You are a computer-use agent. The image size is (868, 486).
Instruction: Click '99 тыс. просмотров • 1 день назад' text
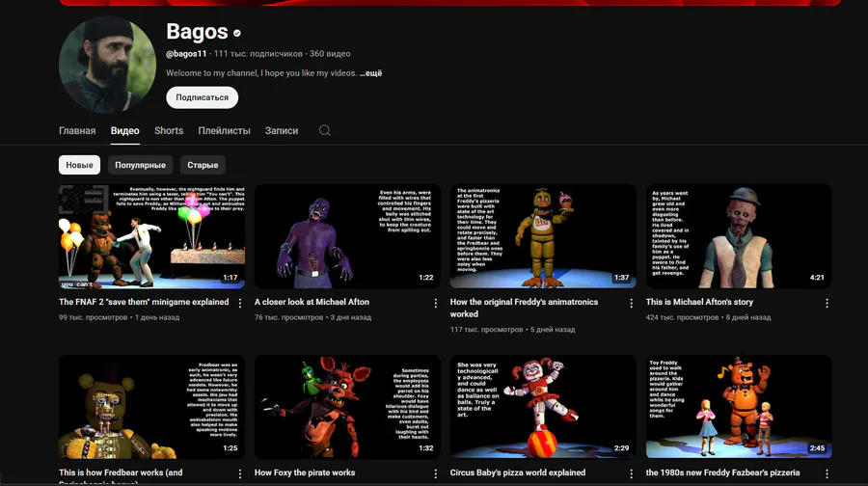pos(119,317)
